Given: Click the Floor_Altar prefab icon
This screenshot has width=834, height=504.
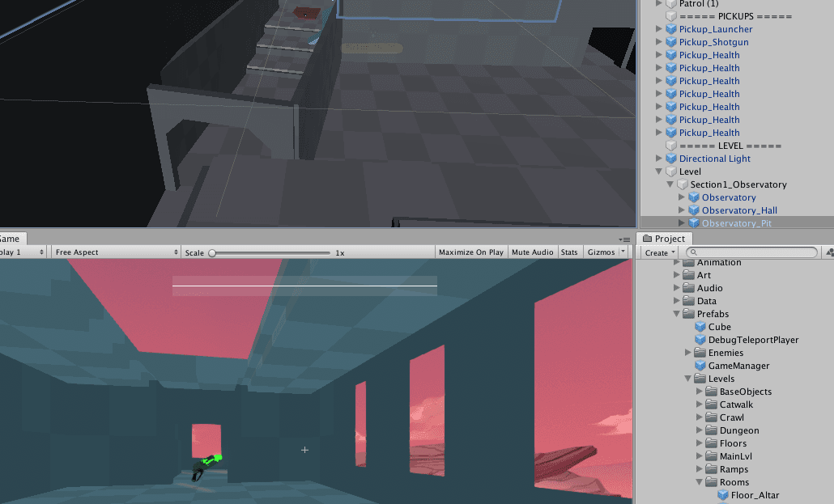Looking at the screenshot, I should click(x=723, y=495).
